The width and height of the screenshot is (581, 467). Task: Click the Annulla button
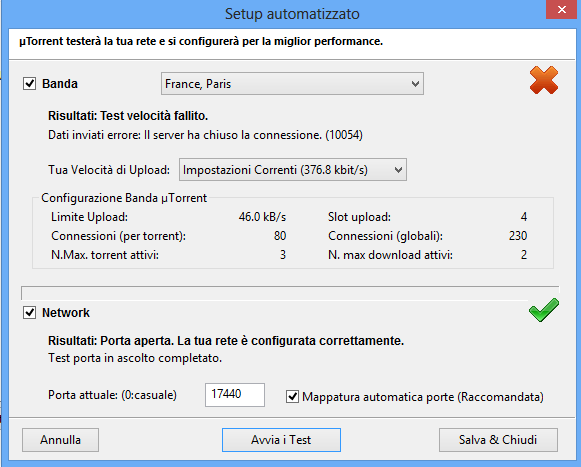(x=60, y=440)
